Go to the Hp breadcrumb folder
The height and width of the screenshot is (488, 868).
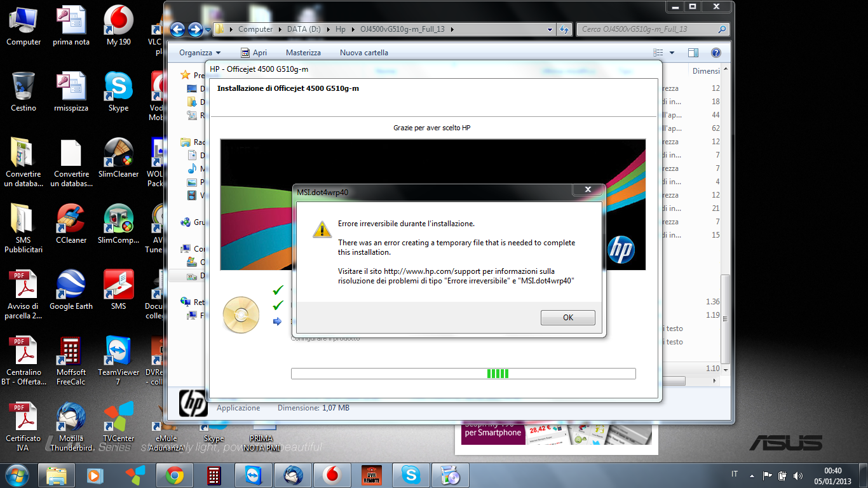[x=341, y=29]
